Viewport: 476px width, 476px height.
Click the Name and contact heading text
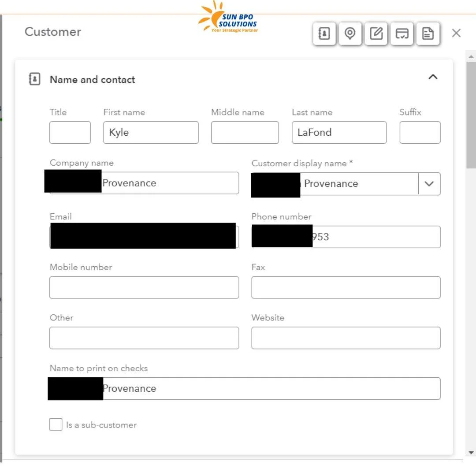coord(92,79)
